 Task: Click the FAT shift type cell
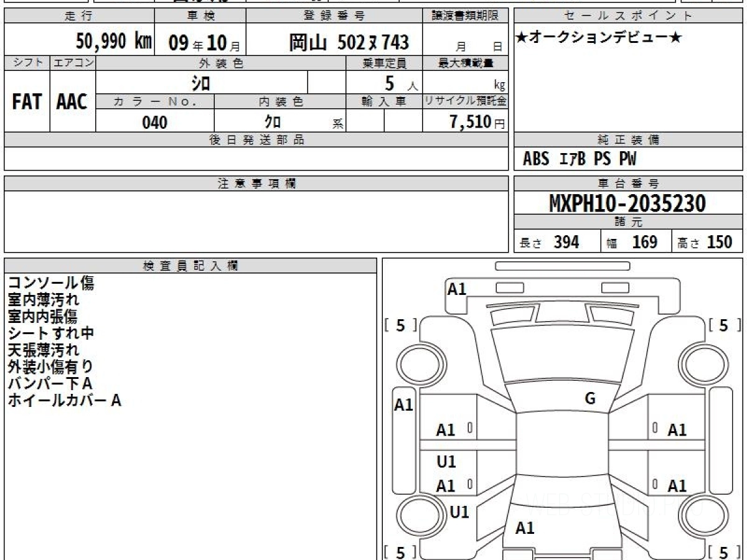click(27, 103)
